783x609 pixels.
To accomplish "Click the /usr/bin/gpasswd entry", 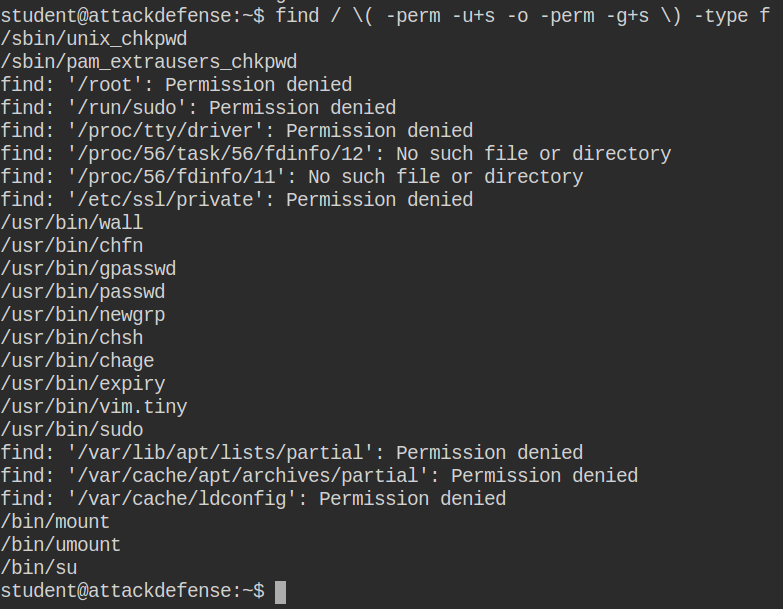I will click(x=88, y=269).
